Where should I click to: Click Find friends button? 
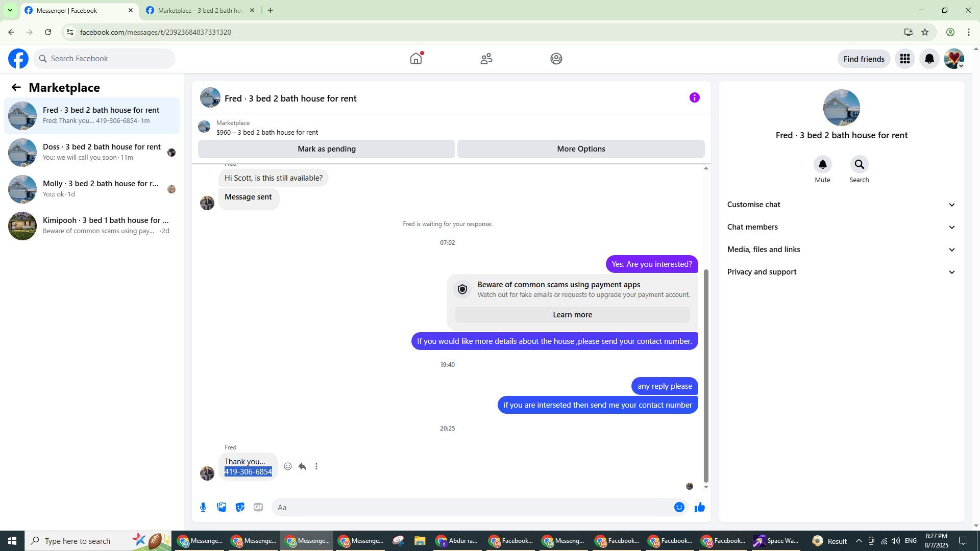pyautogui.click(x=864, y=59)
